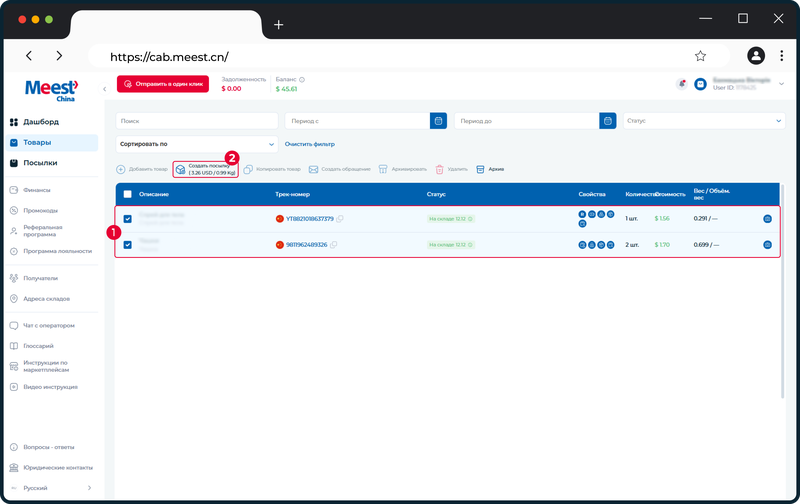Click the table's vertical scrollbar
Viewport: 800px width, 504px height.
tap(782, 291)
